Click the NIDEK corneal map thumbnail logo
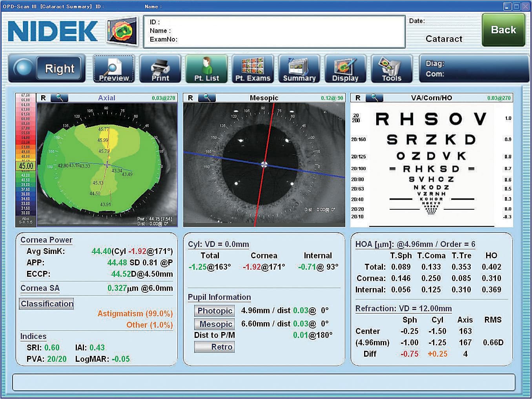 coord(122,31)
